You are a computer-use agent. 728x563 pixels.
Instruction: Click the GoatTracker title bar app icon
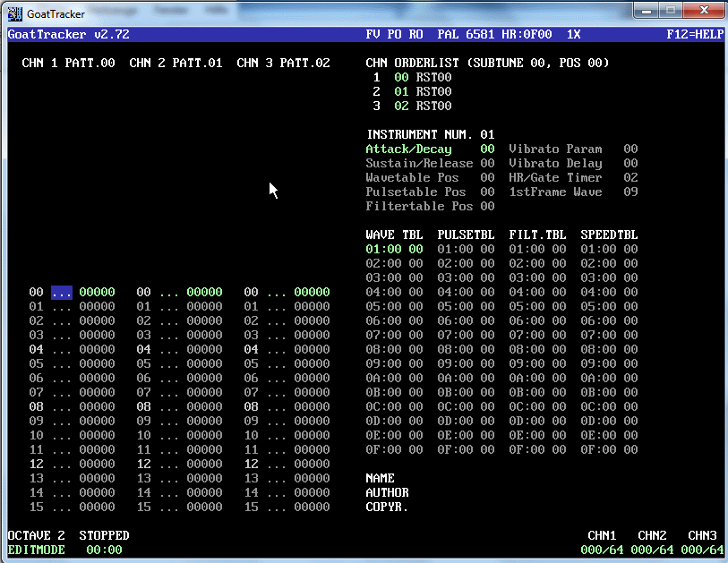coord(14,13)
